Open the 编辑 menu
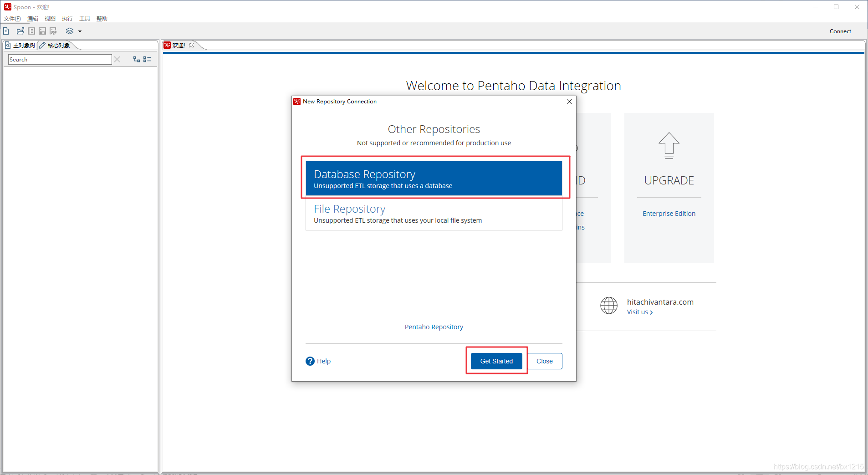Image resolution: width=868 pixels, height=475 pixels. pos(33,19)
